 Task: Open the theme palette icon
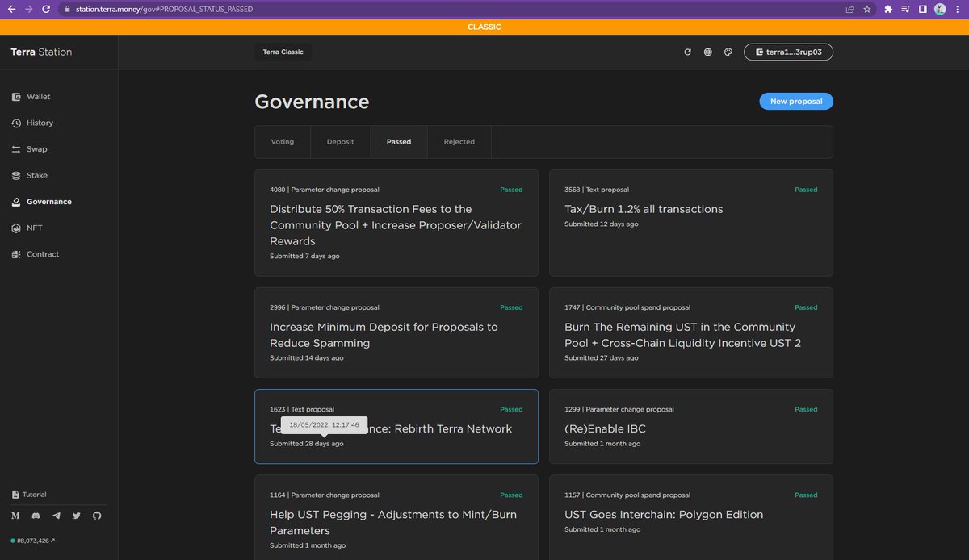click(x=728, y=52)
